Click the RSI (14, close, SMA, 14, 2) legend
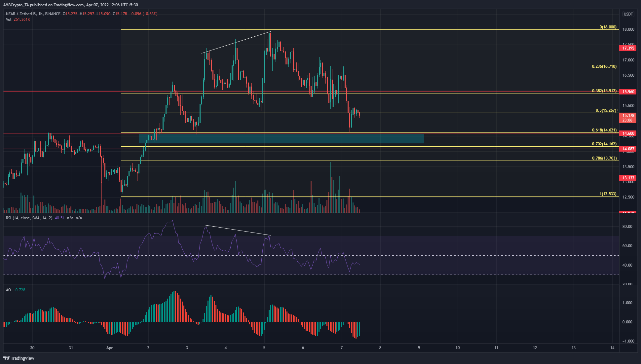 click(29, 218)
